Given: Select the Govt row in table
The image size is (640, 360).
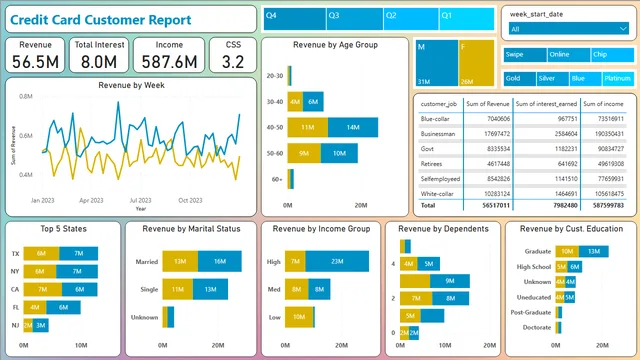Looking at the screenshot, I should coord(522,149).
